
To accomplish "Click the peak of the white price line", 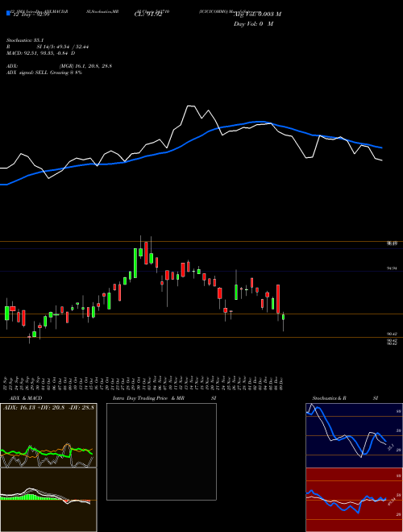I will tap(190, 106).
